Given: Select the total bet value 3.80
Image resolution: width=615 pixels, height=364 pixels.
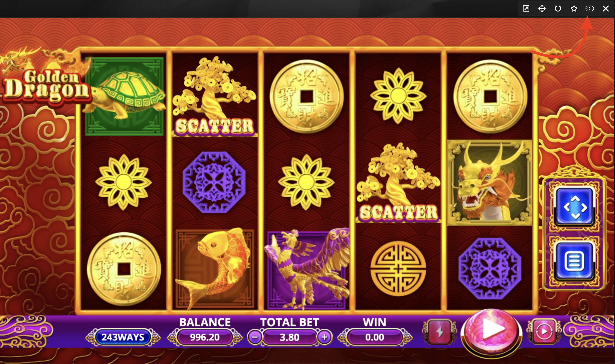Looking at the screenshot, I should (289, 337).
